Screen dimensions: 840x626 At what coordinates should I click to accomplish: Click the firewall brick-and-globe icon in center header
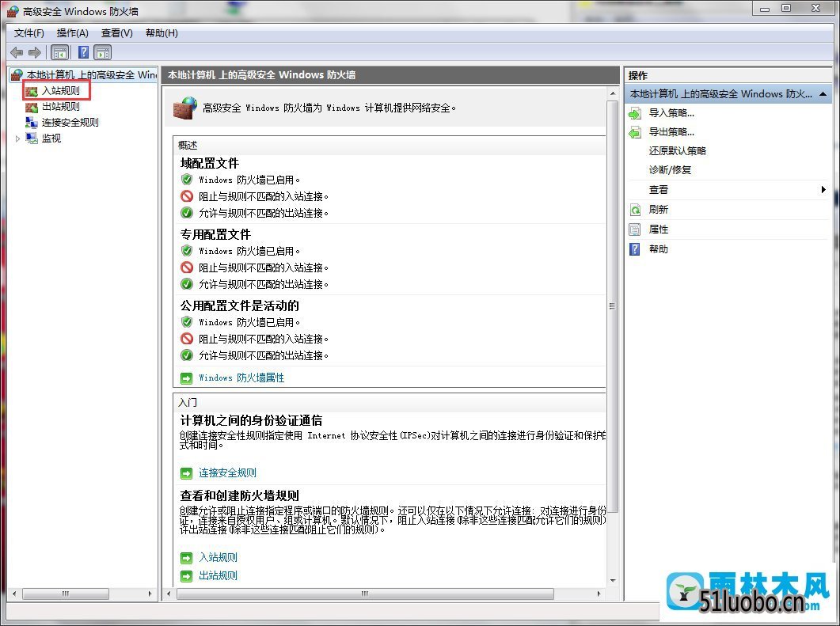click(185, 108)
